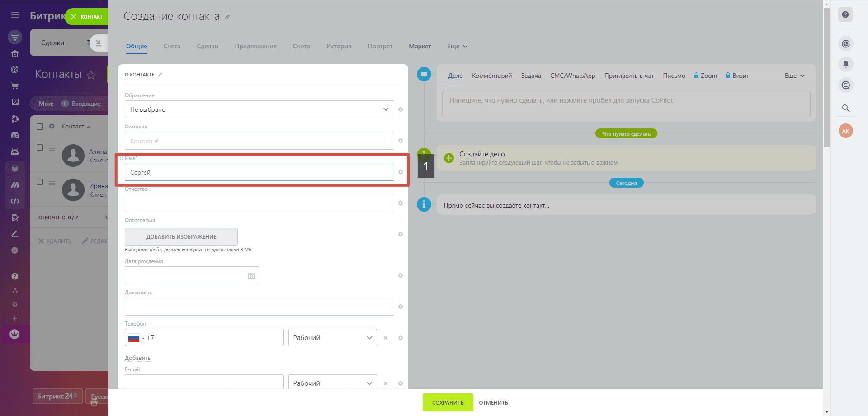
Task: Click the search magnifier icon in right panel
Action: tap(846, 108)
